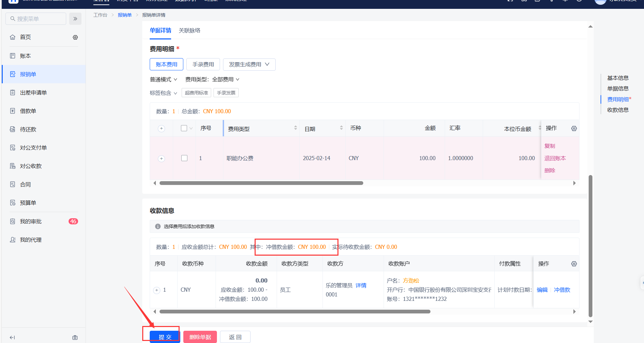
Task: Expand payment row 1 plus icon
Action: [157, 290]
